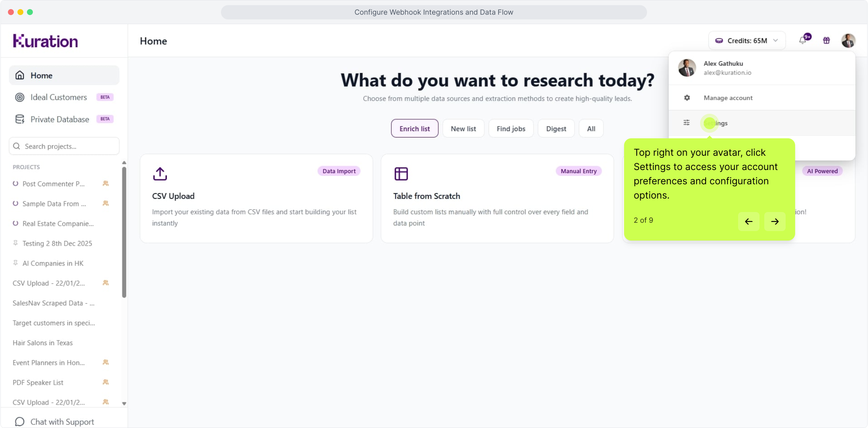Open the CSV Upload card

click(x=256, y=199)
